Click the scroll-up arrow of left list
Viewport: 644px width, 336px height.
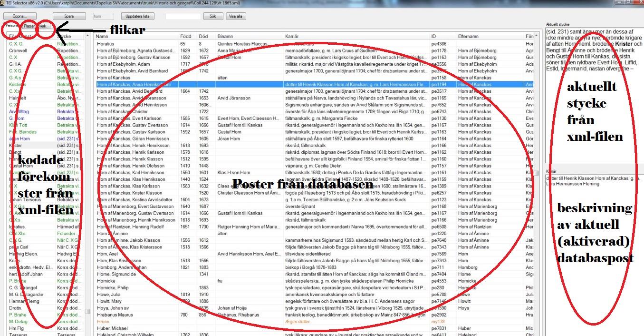87,36
